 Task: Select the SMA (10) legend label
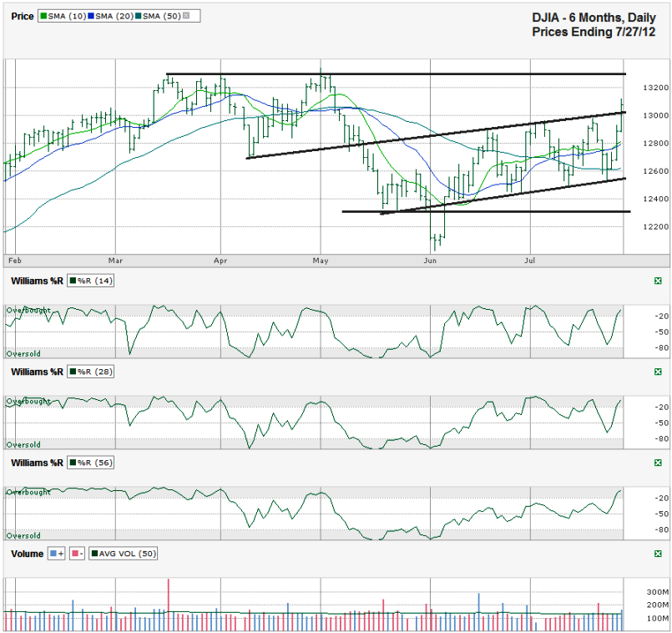[67, 17]
